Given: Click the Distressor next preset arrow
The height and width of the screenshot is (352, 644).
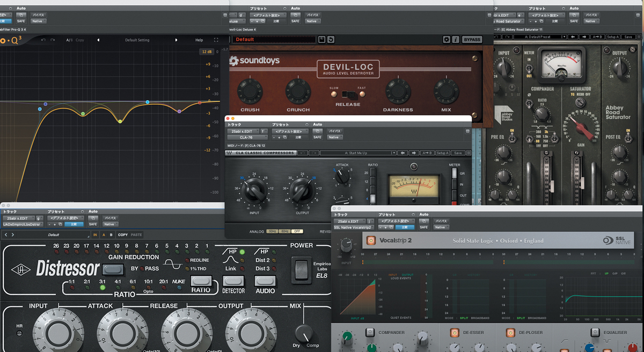Looking at the screenshot, I should click(12, 234).
